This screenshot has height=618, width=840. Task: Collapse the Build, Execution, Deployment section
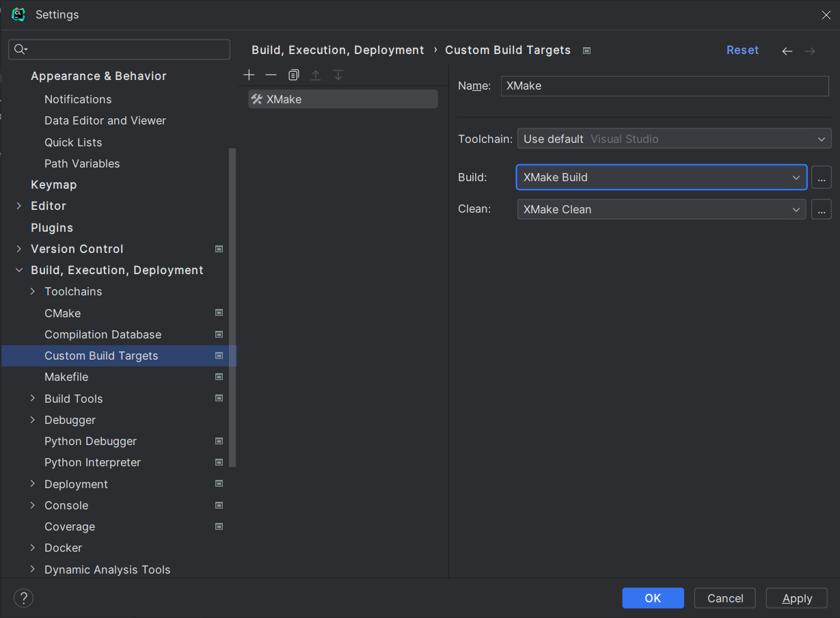pos(19,270)
